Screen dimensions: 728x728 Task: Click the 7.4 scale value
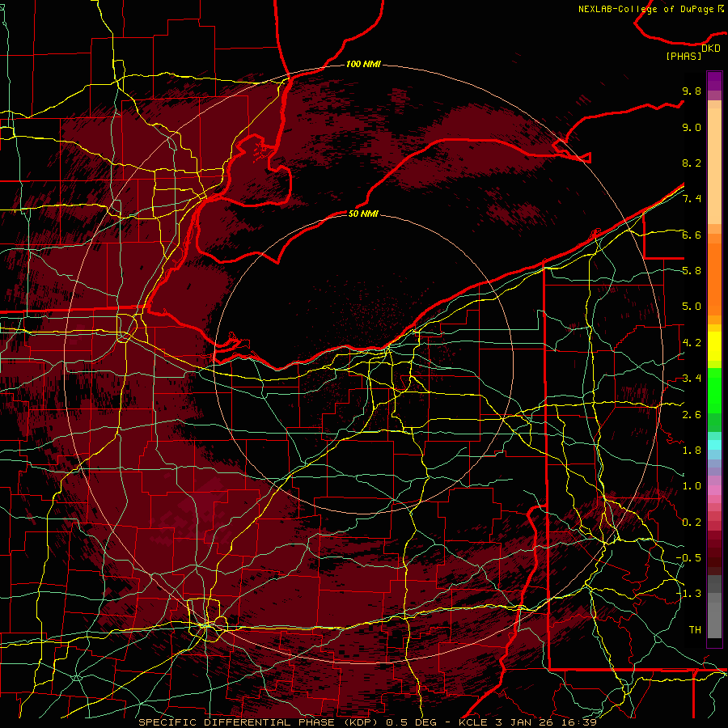692,199
